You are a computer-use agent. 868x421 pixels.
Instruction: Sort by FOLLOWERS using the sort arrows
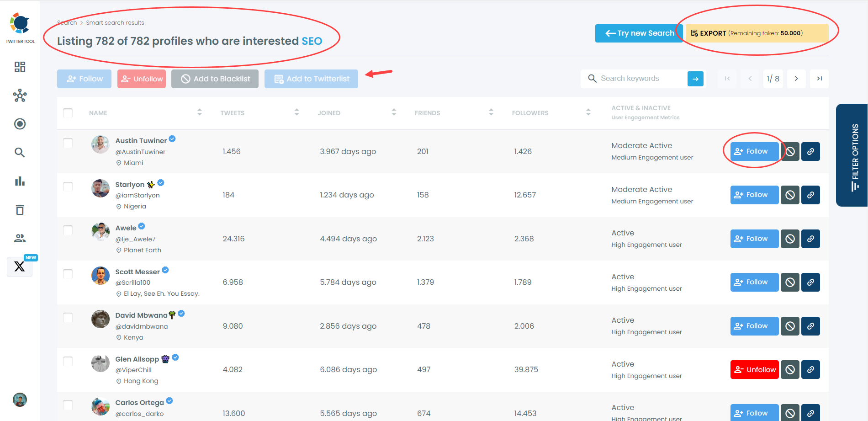coord(588,112)
